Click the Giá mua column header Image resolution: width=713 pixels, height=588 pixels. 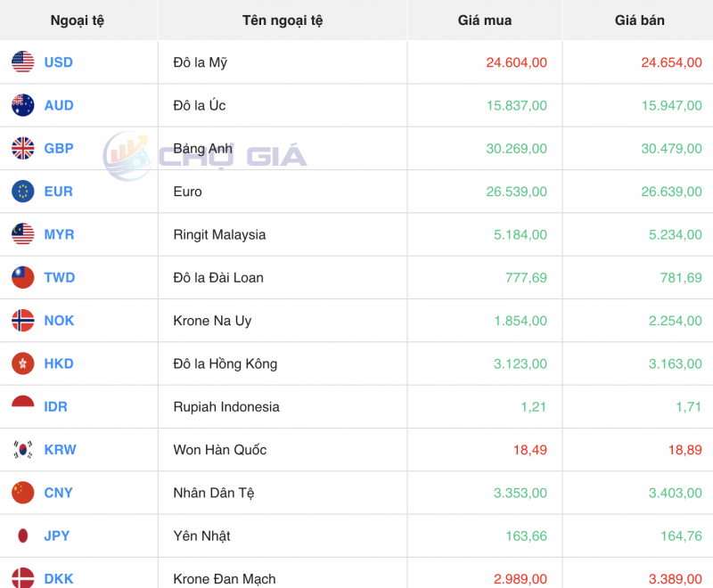[x=485, y=20]
